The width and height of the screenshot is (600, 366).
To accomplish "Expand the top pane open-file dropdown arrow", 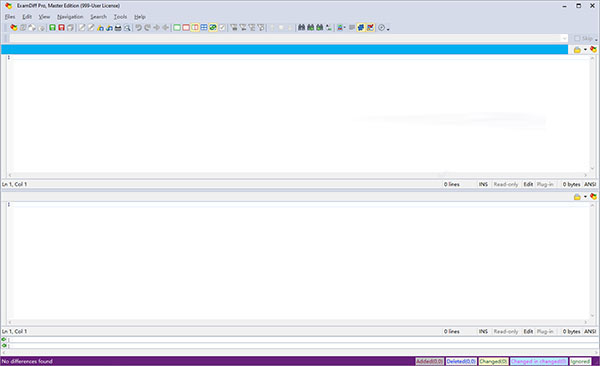I will pos(585,50).
